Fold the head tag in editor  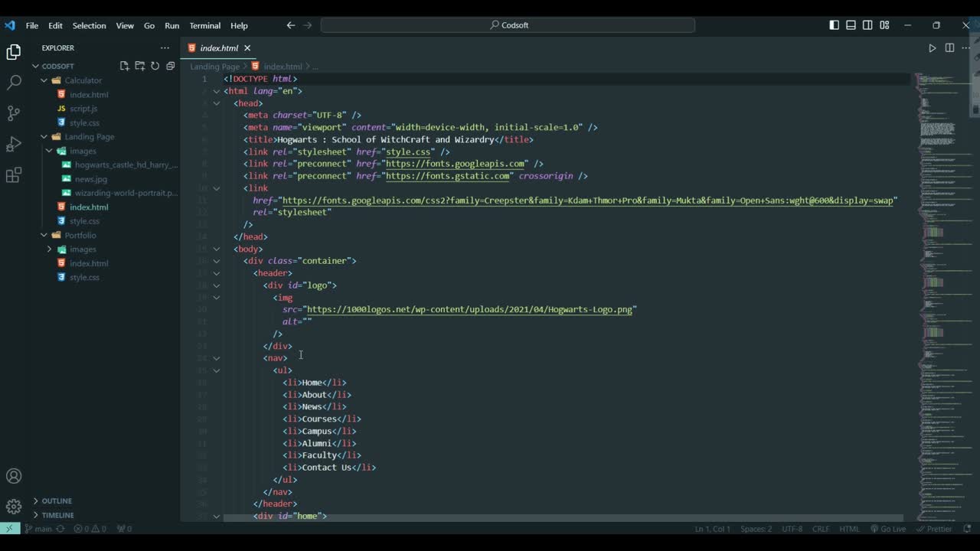[216, 103]
